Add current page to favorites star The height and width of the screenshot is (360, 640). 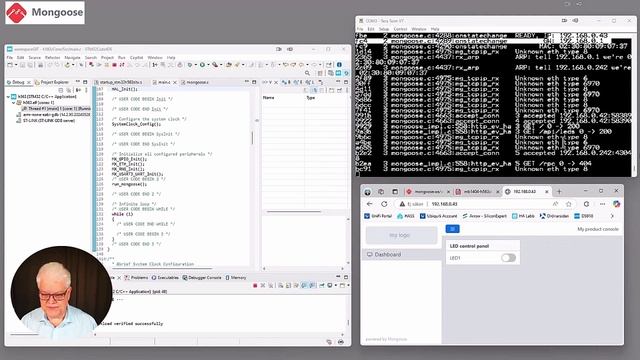pyautogui.click(x=569, y=204)
